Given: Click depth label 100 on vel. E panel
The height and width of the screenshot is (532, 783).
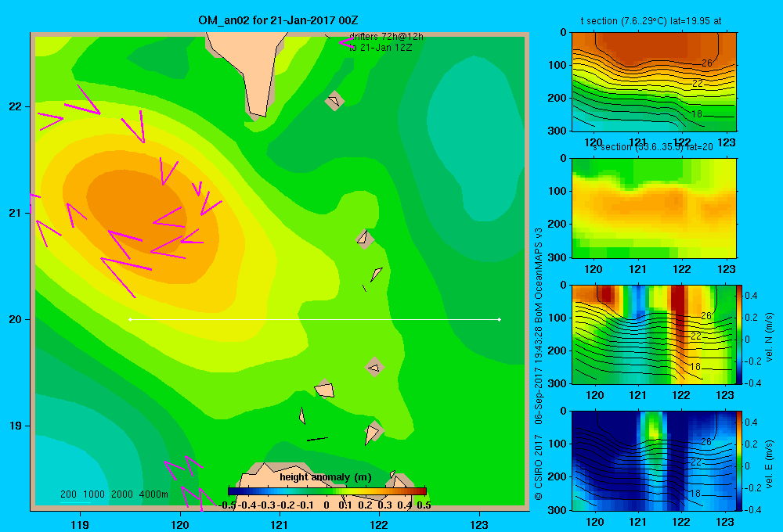Looking at the screenshot, I should click(x=557, y=444).
